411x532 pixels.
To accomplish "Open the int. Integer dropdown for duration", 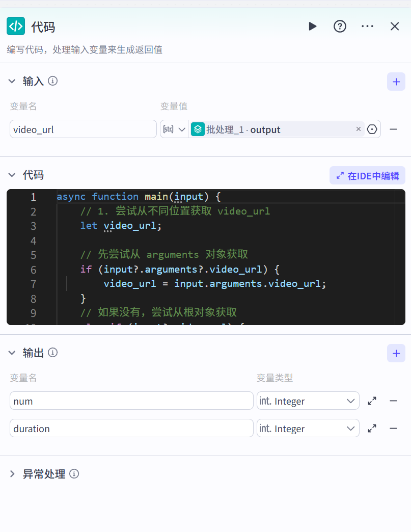I will click(308, 428).
